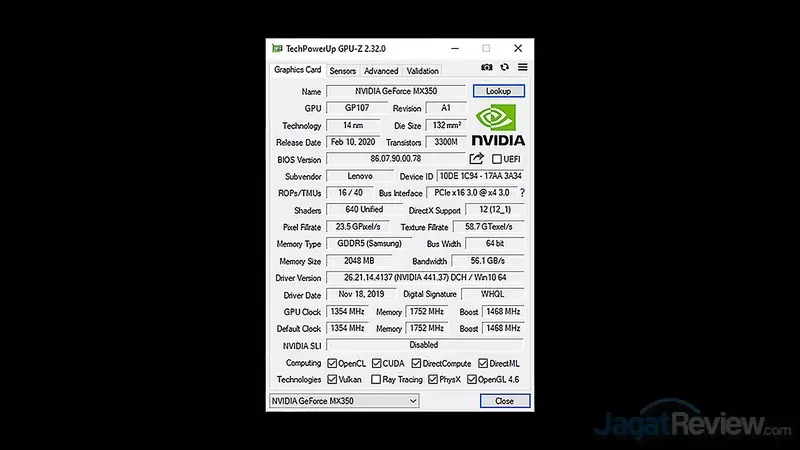
Task: Toggle the PhysX checkbox
Action: click(433, 380)
